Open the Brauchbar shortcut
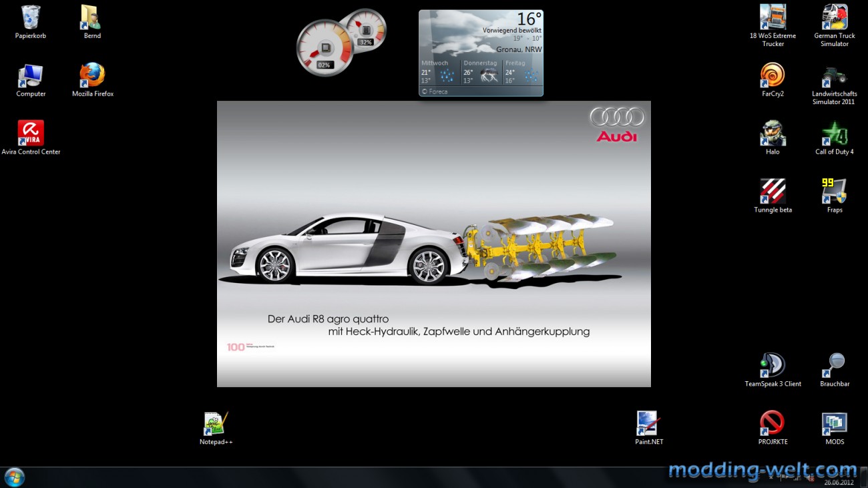 pyautogui.click(x=835, y=370)
